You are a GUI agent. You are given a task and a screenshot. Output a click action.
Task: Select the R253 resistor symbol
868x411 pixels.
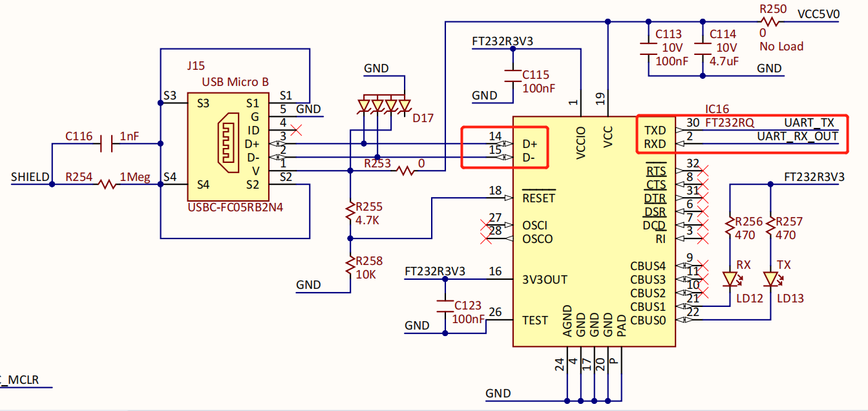click(x=406, y=171)
